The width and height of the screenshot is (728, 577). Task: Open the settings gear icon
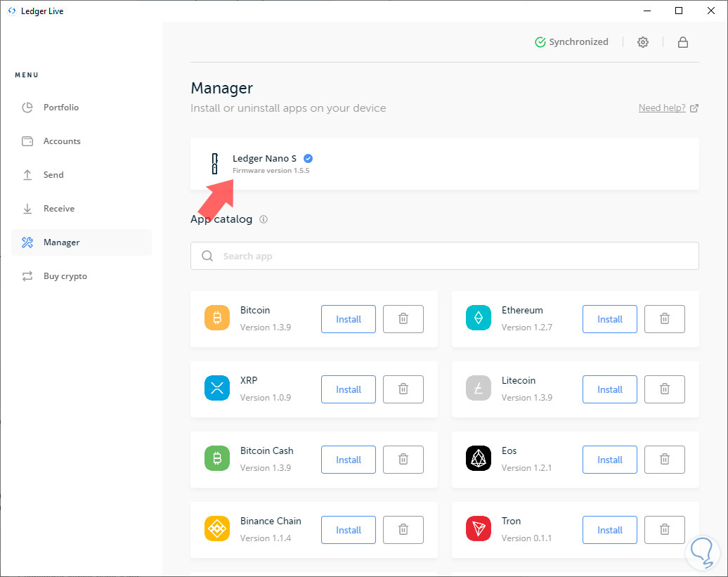point(642,42)
